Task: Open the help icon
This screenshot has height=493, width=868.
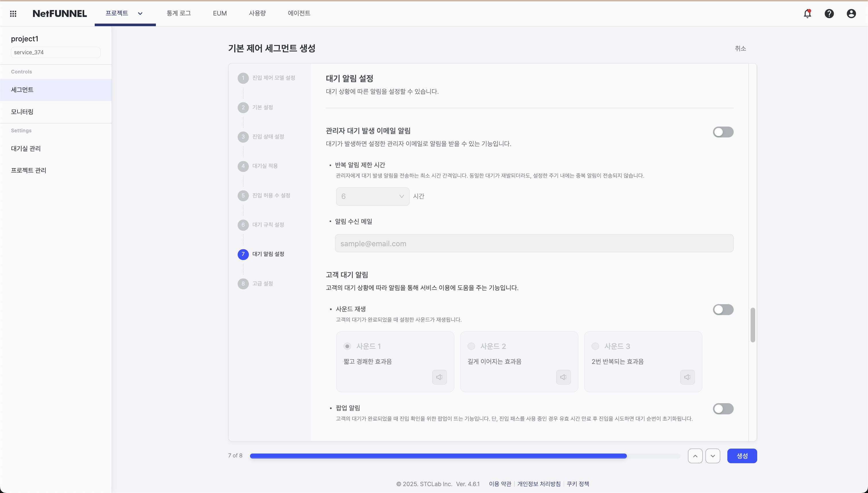Action: (829, 13)
